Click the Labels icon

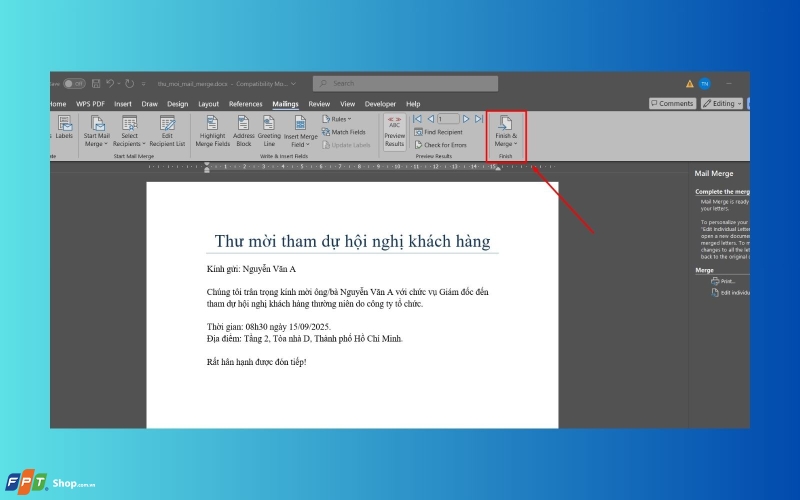click(x=64, y=127)
